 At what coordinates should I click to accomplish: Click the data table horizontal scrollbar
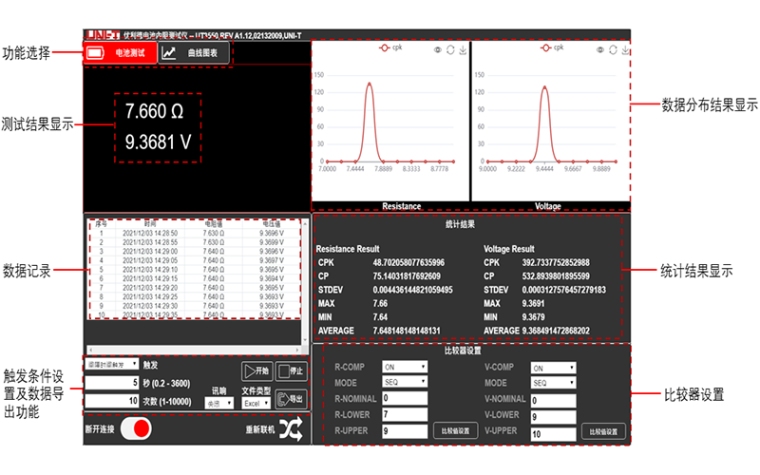tap(194, 349)
